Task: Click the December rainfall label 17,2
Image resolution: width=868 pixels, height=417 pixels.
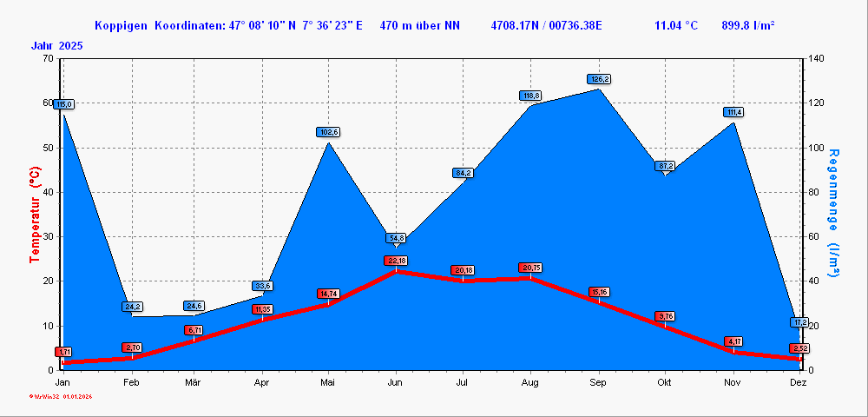Action: [799, 322]
